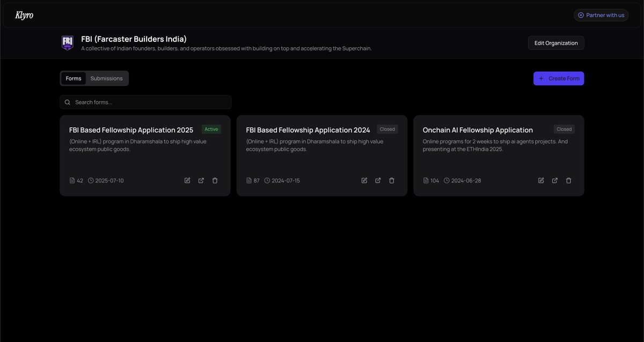The image size is (644, 342).
Task: Open FBI Based Fellowship Application 2025 title
Action: coord(131,130)
